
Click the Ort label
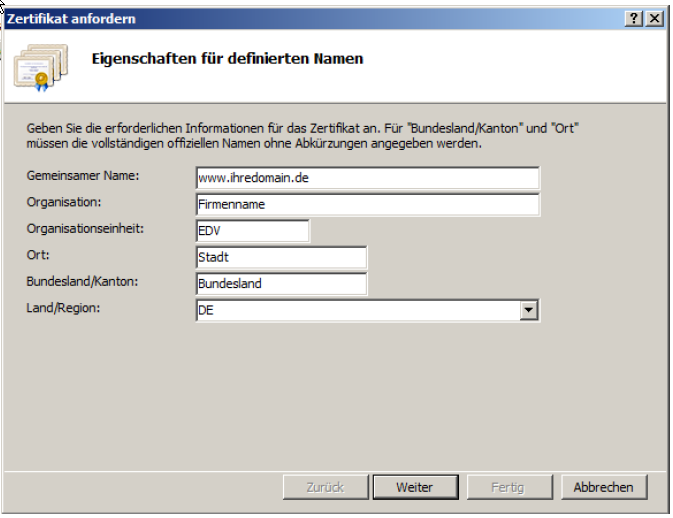point(38,255)
